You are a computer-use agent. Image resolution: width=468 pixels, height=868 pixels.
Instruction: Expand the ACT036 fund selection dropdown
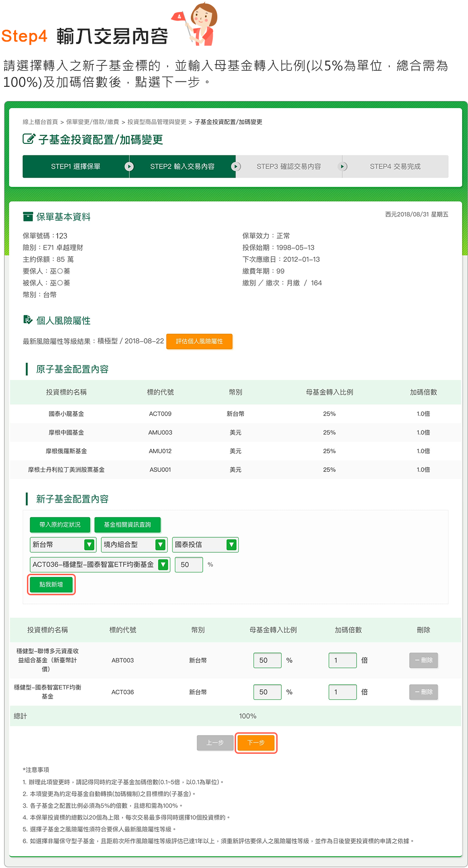(x=100, y=565)
